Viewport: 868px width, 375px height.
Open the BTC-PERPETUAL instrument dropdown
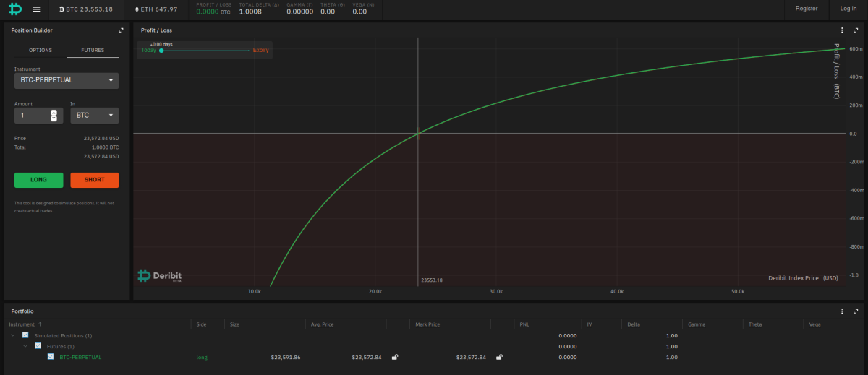[x=67, y=80]
